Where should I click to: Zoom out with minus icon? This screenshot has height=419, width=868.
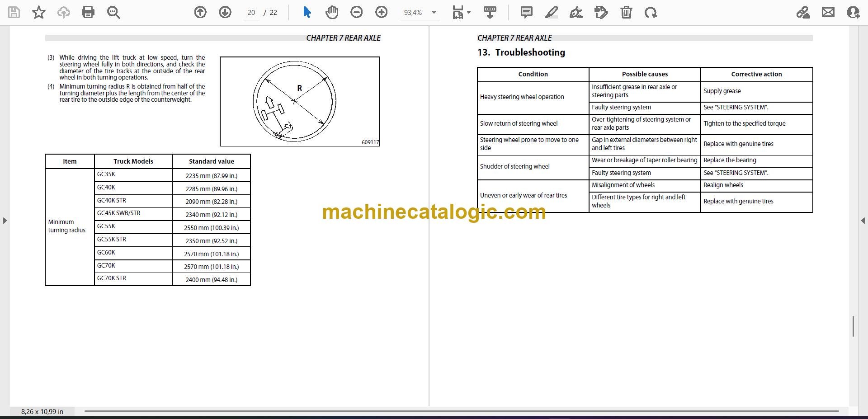tap(357, 12)
